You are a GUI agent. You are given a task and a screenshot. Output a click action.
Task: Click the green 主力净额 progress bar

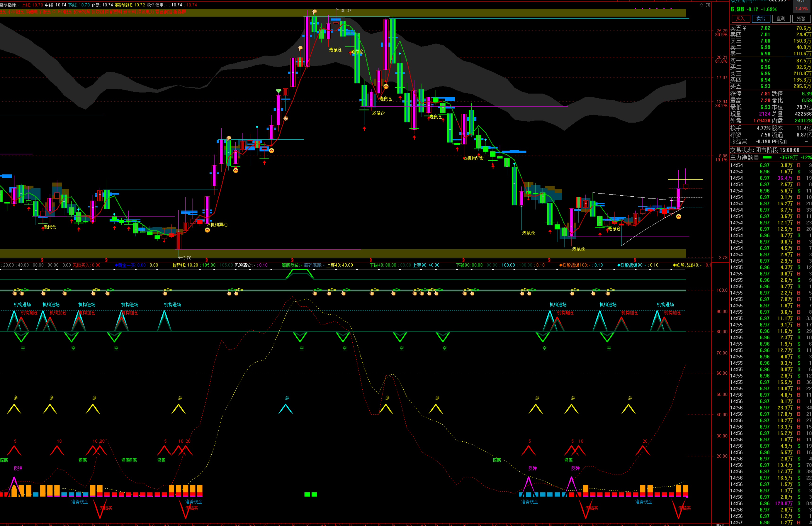click(767, 157)
